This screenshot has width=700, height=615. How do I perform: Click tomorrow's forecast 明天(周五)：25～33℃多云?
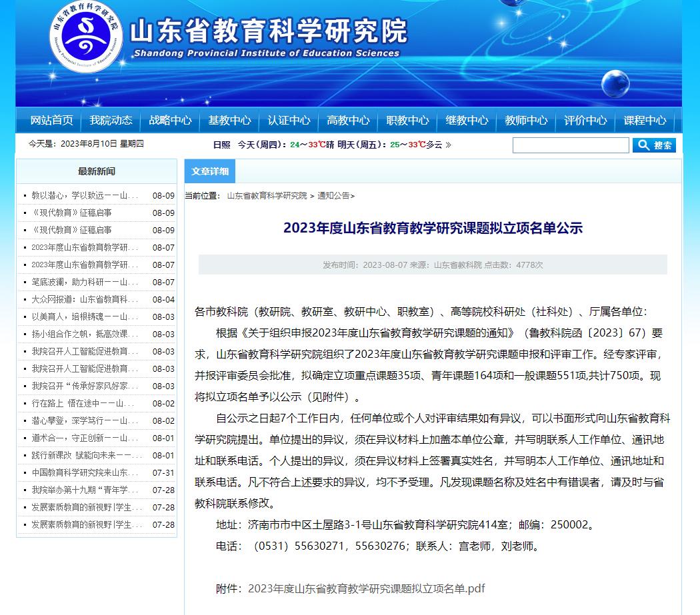point(390,145)
